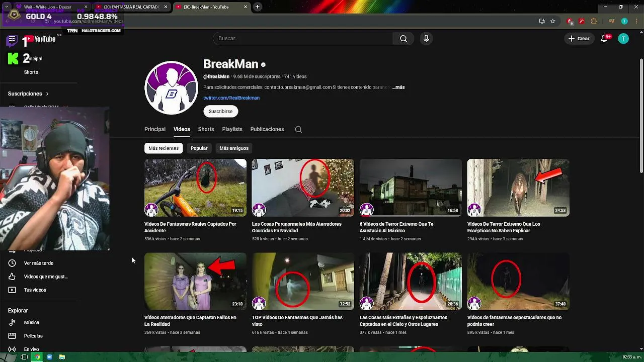Expand the Suscripciones section chevron
The image size is (644, 362).
point(47,94)
